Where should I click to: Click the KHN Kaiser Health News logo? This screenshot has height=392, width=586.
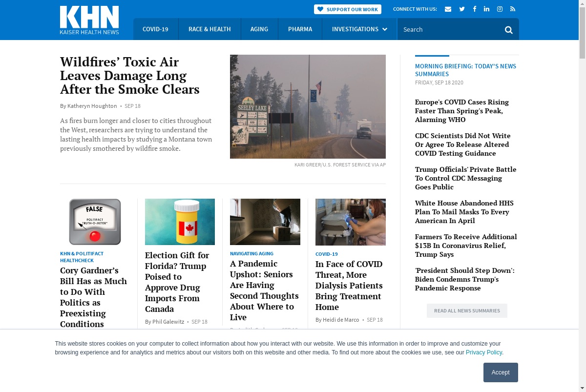coord(89,20)
